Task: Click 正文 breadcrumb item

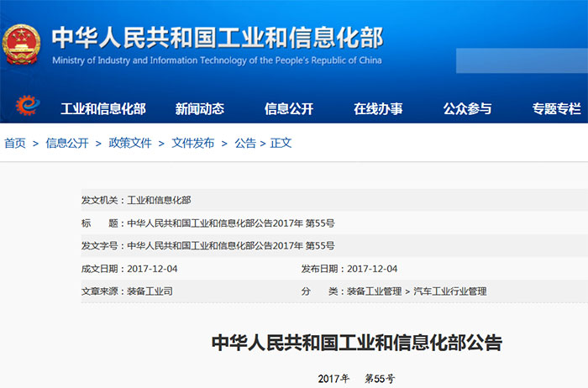Action: pyautogui.click(x=281, y=143)
